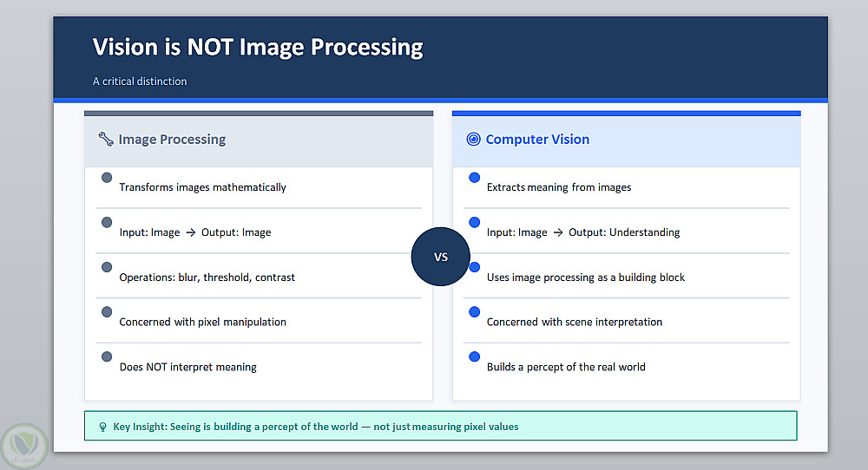Click the text Operations: blur, threshold, contrast
This screenshot has height=470, width=868.
[x=207, y=277]
